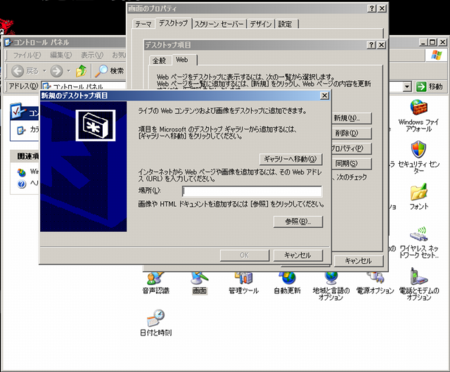
Task: Click 削除 button in デスクトップ項目 window
Action: coord(351,133)
